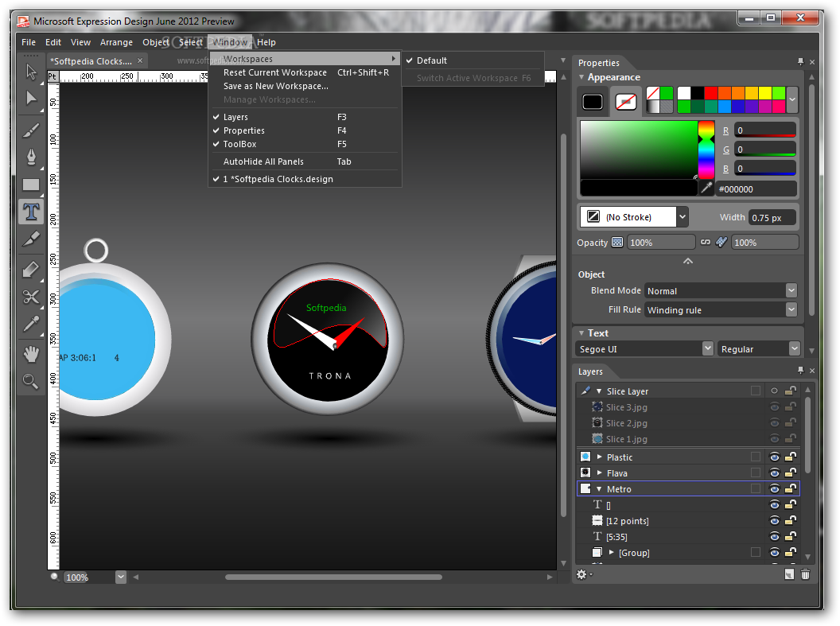The height and width of the screenshot is (626, 840).
Task: Choose Save as New Workspace...
Action: [x=305, y=86]
